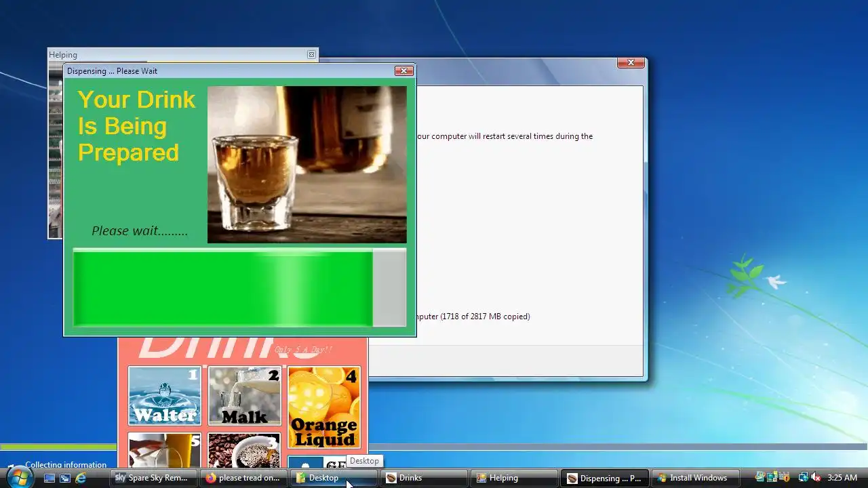Click the 'Please wait.........' label
Image resolution: width=868 pixels, height=488 pixels.
140,231
